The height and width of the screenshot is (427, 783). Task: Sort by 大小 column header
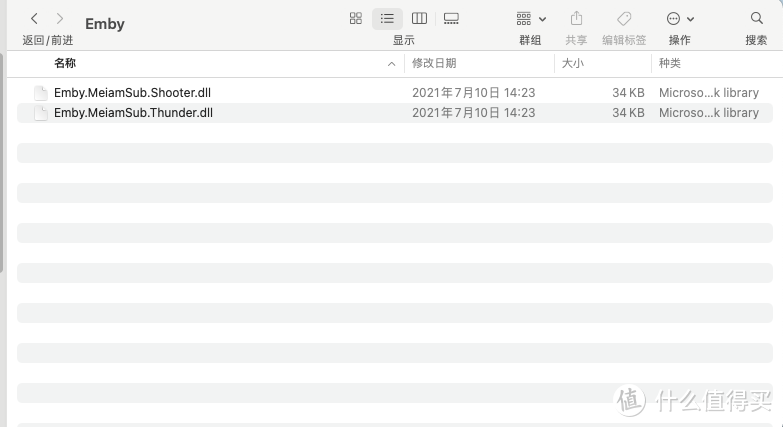[x=573, y=63]
